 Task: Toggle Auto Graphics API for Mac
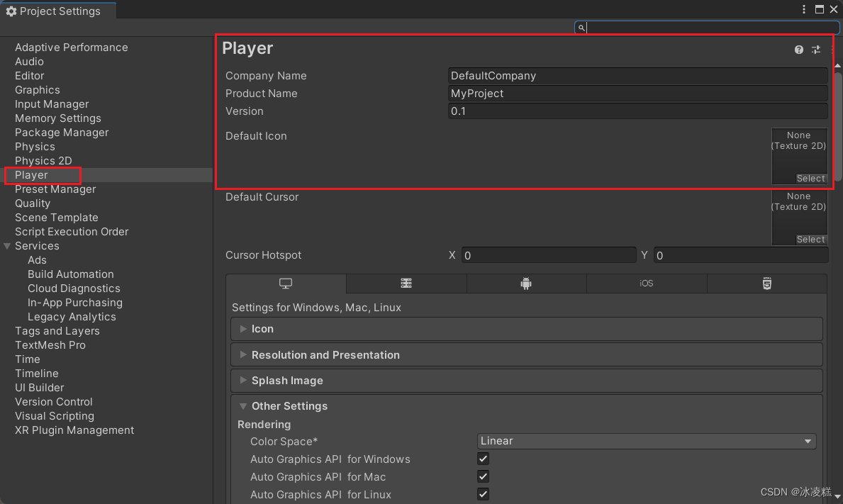coord(483,476)
